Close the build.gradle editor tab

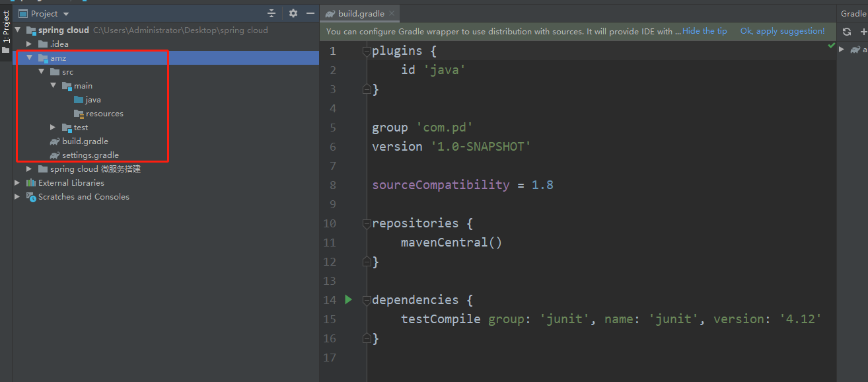click(392, 13)
